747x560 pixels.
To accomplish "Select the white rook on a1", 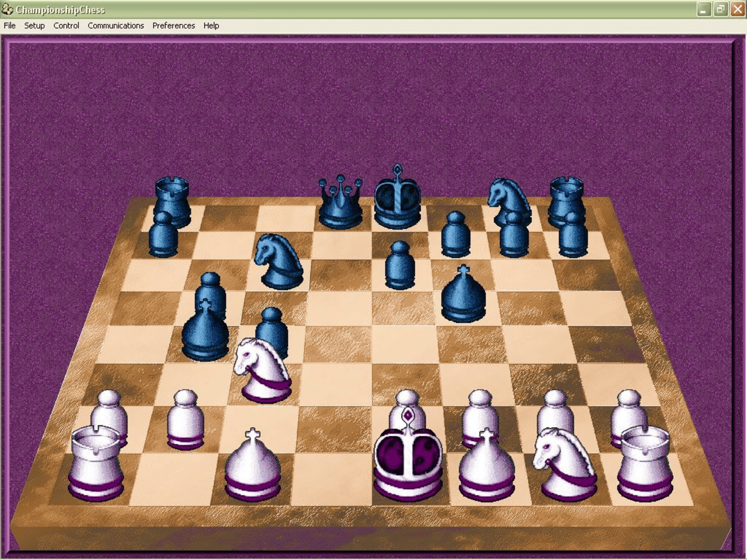I will click(x=96, y=463).
